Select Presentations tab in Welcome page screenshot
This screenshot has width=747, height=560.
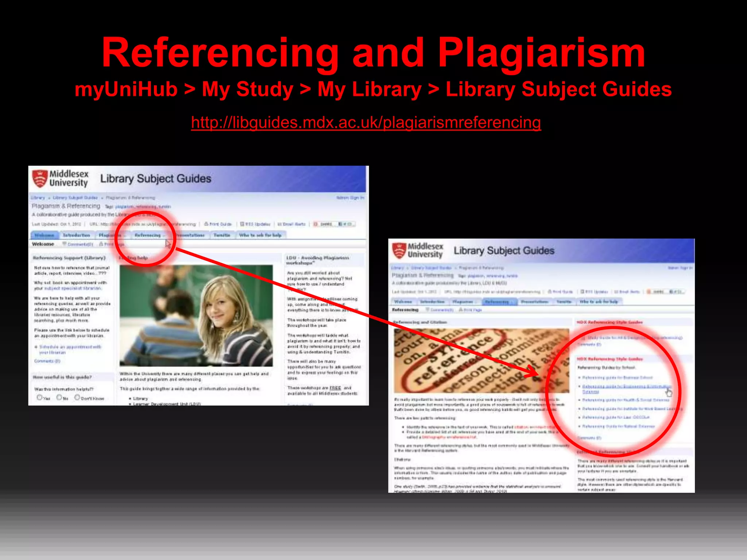[190, 235]
